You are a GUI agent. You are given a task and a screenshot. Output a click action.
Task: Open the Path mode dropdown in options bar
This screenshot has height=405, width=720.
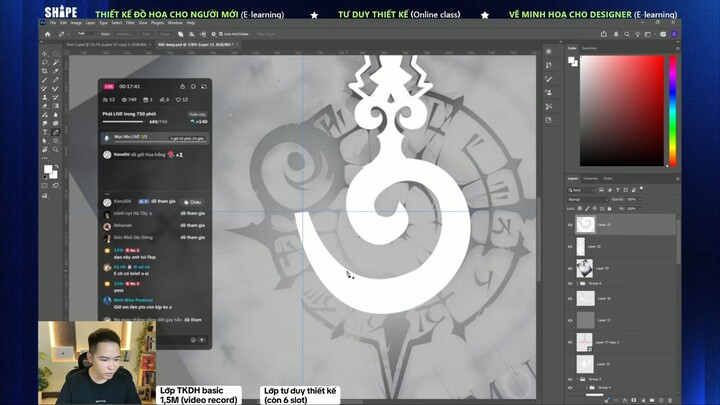tap(85, 34)
